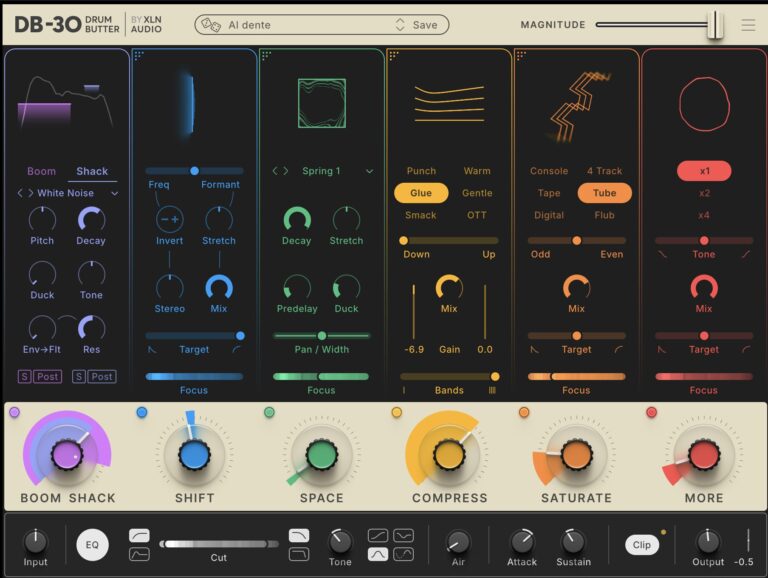768x578 pixels.
Task: Select the Tube saturation mode
Action: tap(604, 193)
